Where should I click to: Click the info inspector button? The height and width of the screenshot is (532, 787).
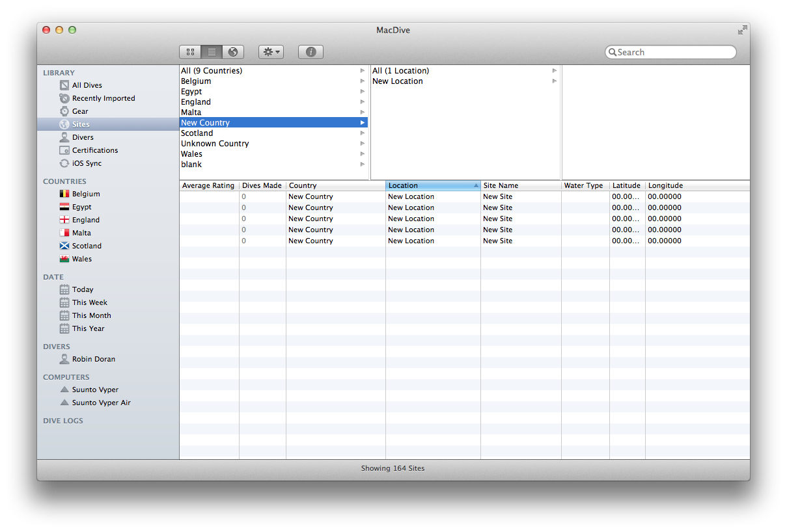coord(311,52)
